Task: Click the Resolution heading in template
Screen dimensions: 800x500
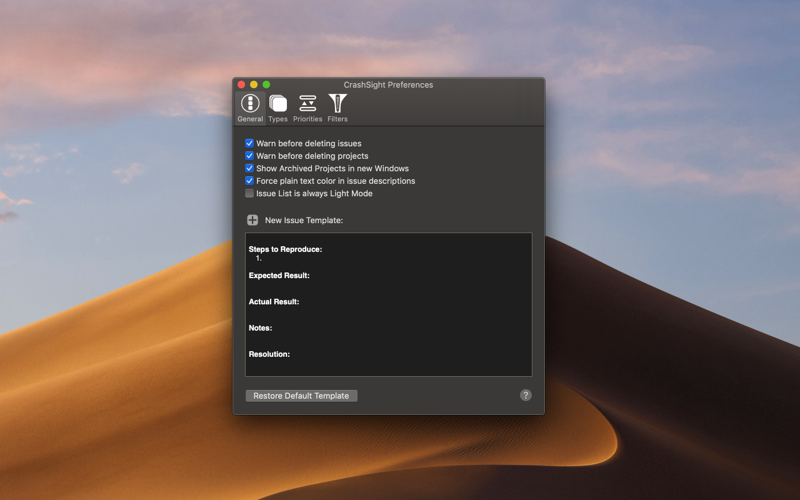Action: tap(269, 354)
